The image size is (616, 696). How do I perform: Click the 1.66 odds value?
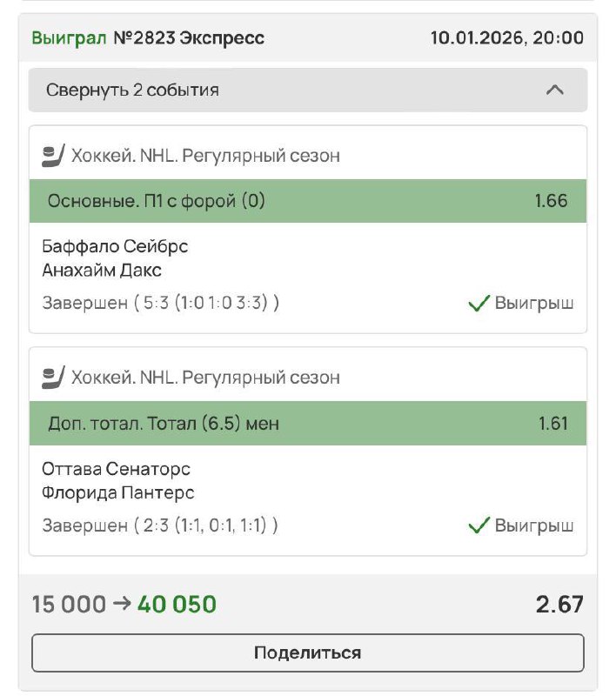point(551,201)
